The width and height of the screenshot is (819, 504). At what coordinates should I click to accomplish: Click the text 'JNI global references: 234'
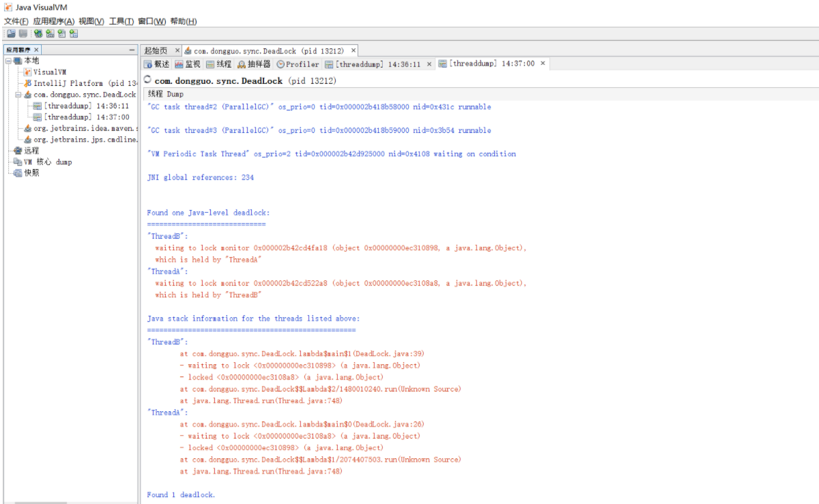tap(200, 177)
